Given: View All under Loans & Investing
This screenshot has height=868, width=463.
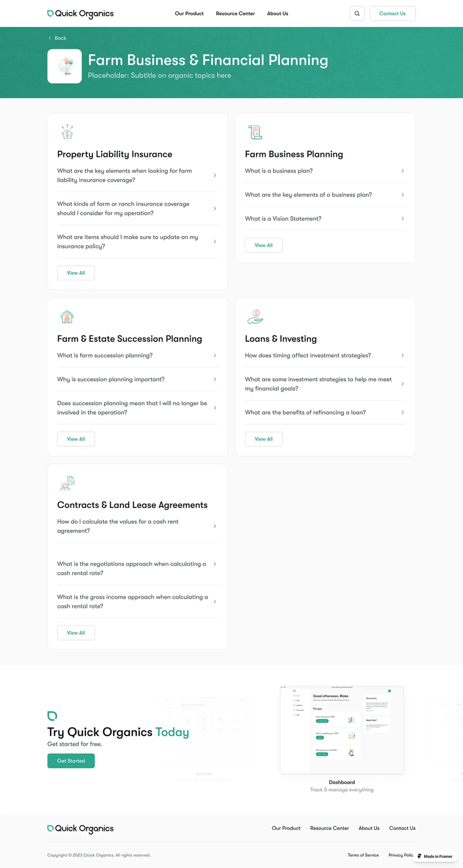Looking at the screenshot, I should point(263,439).
